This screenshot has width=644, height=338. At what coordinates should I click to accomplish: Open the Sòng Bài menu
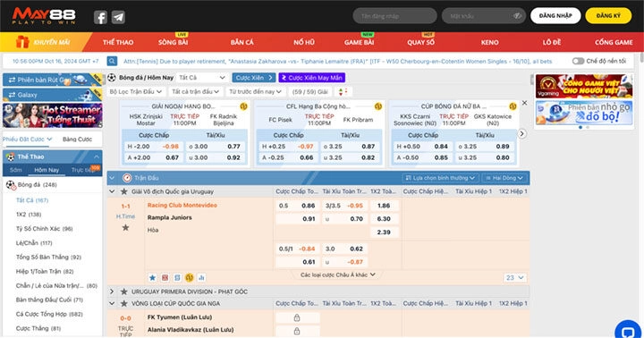173,42
